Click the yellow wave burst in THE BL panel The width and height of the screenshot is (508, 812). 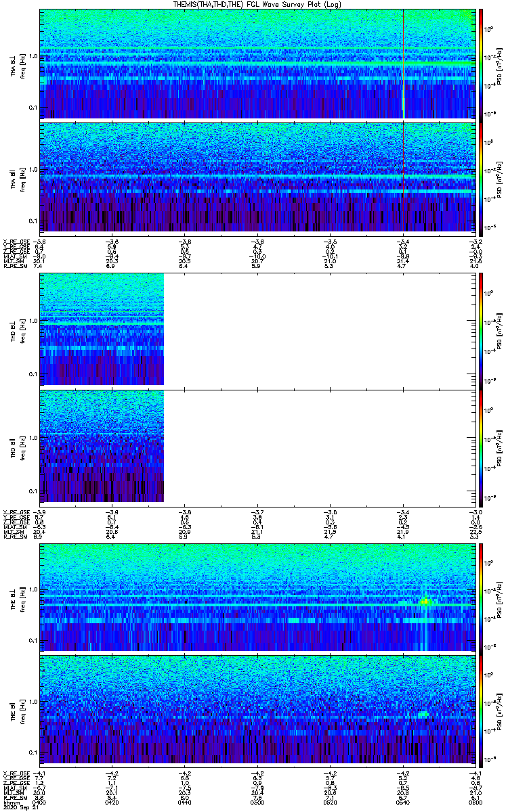pos(425,600)
